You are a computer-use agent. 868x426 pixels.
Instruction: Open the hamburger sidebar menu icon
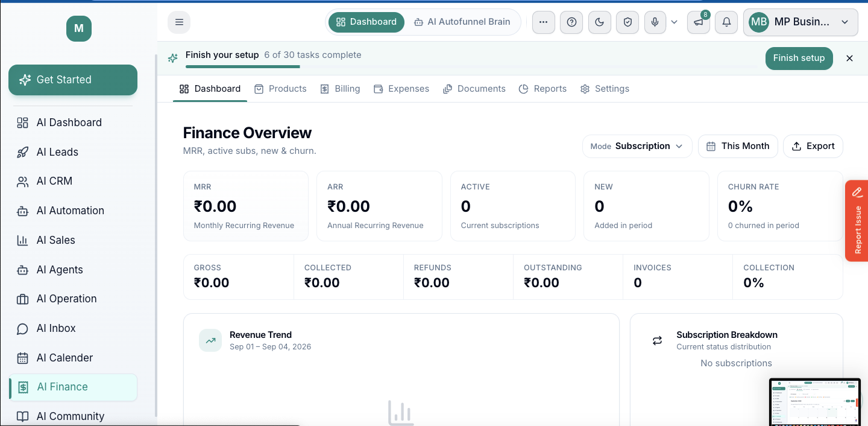pos(179,22)
